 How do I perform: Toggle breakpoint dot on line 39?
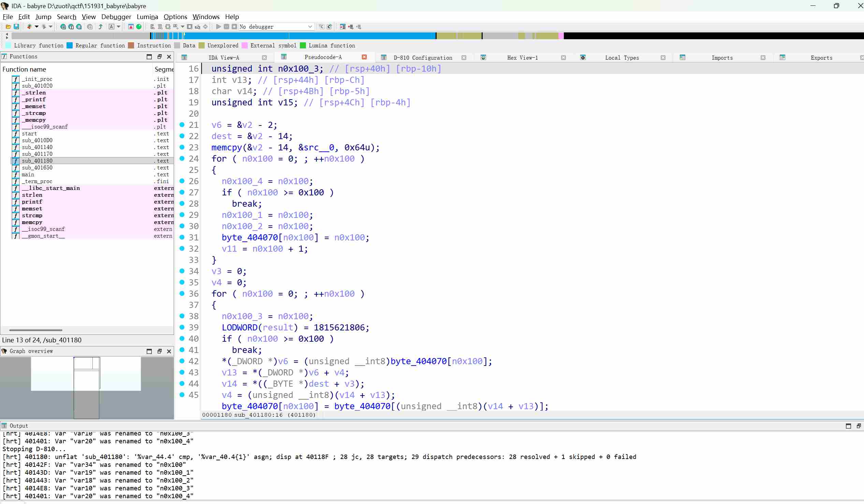coord(182,327)
